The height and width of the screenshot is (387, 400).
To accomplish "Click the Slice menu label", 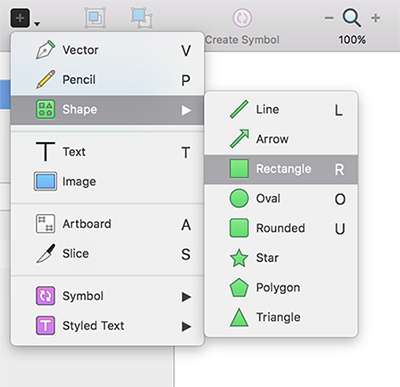I will pyautogui.click(x=76, y=253).
